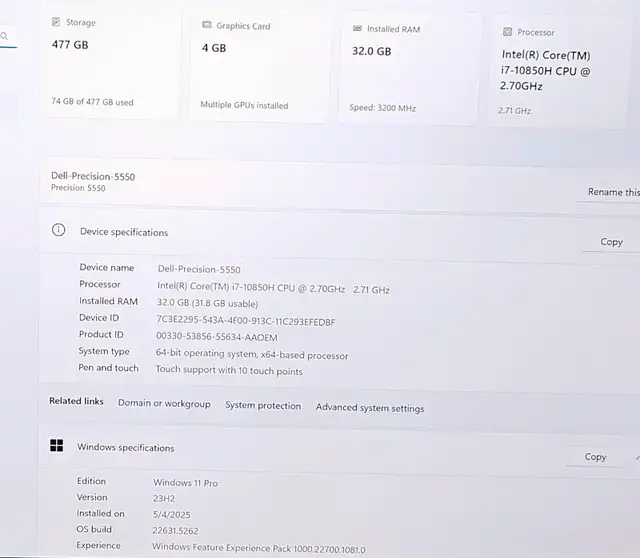Open the Intel Core i7-10850H Processor tile
The image size is (640, 558).
pyautogui.click(x=557, y=73)
